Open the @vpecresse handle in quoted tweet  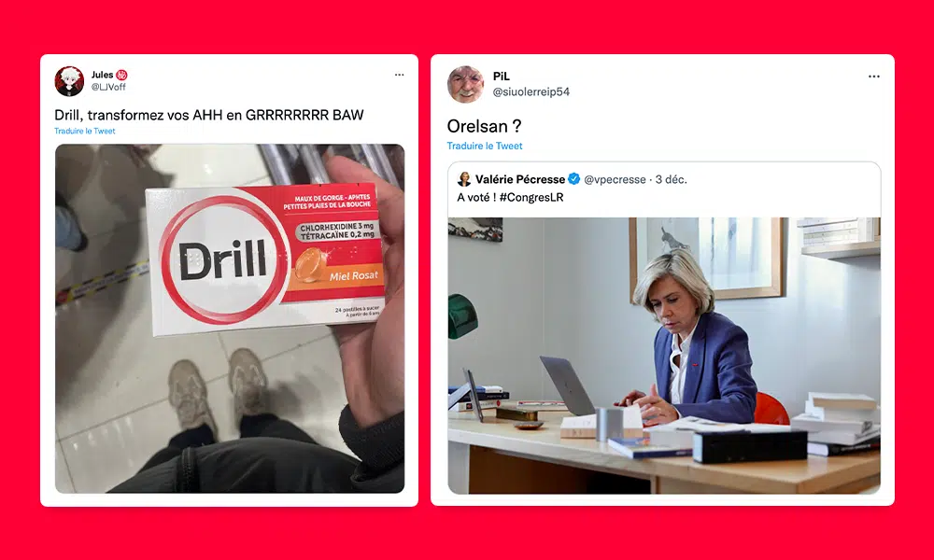point(615,180)
